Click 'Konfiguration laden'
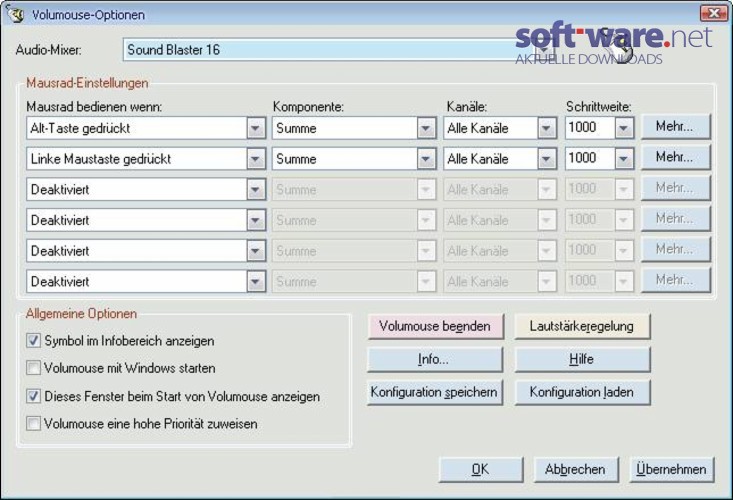The height and width of the screenshot is (500, 733). [x=582, y=392]
